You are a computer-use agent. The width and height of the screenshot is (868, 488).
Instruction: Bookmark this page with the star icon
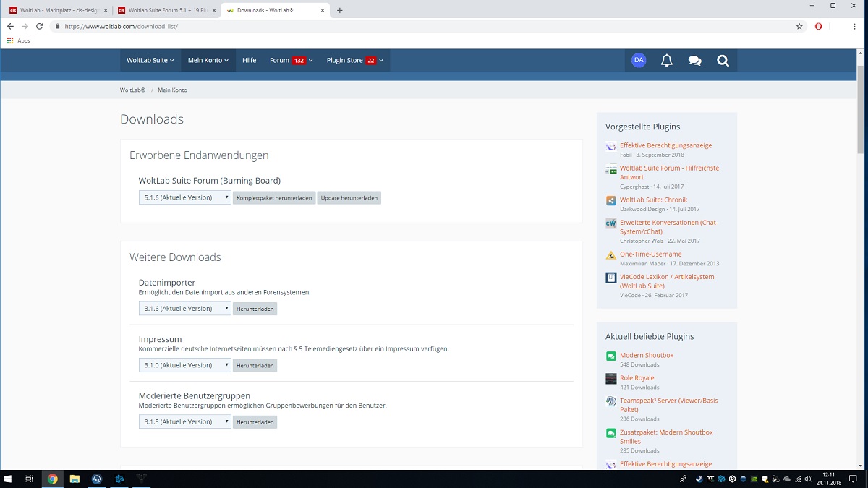click(799, 26)
